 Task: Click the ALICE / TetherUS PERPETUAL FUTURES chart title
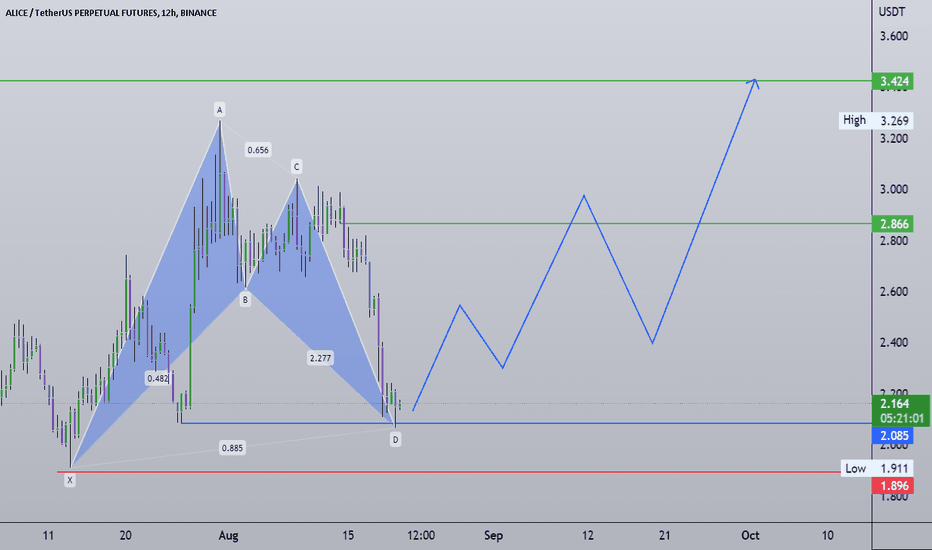point(111,12)
